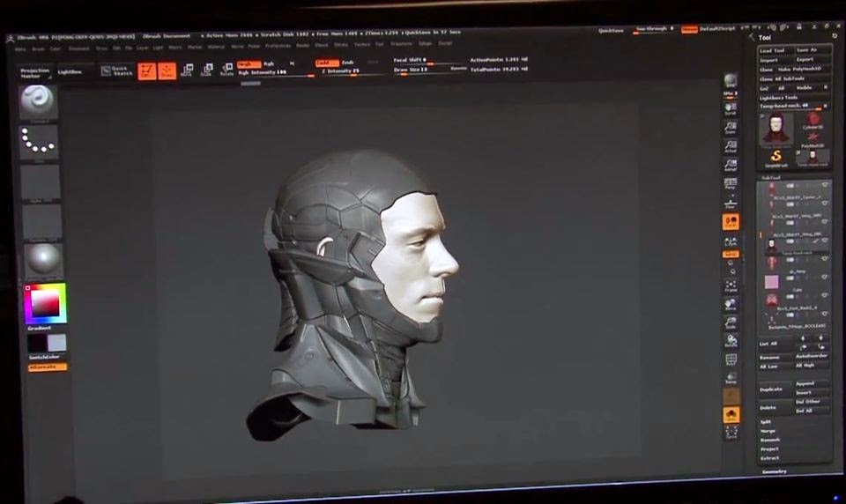The image size is (846, 504).
Task: Open the Preferences menu
Action: [x=278, y=46]
